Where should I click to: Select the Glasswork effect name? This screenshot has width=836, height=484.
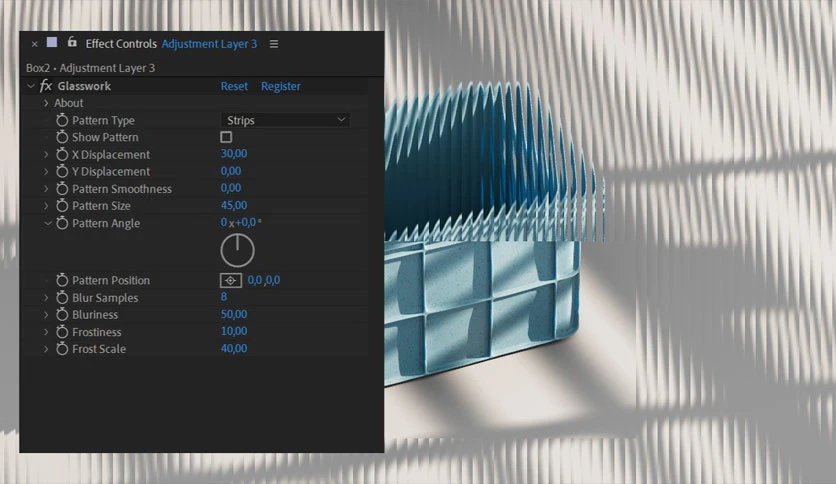(x=84, y=86)
